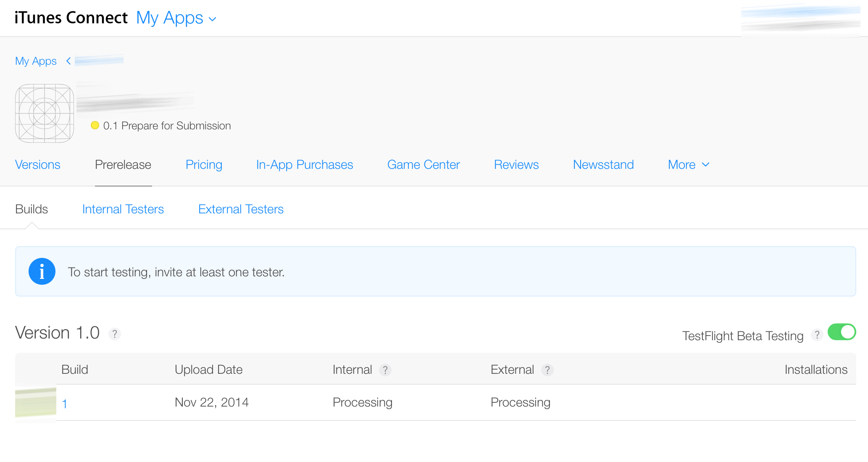Switch to In-App Purchases tab
The image size is (868, 462).
click(x=305, y=165)
